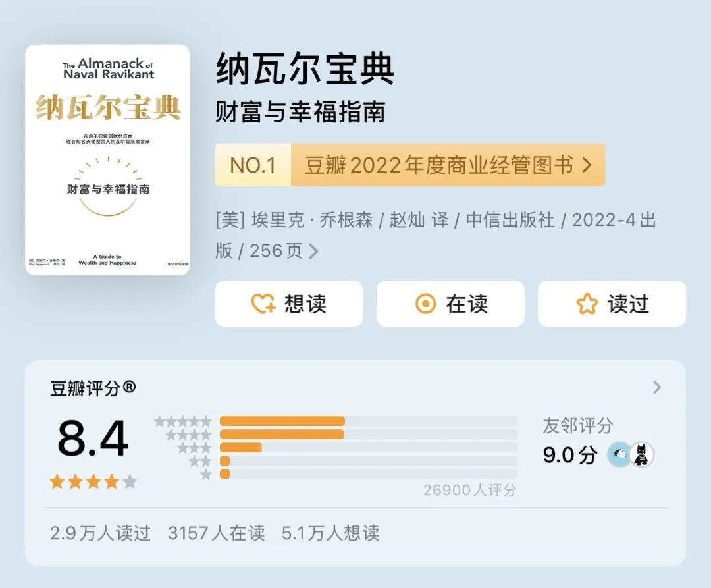This screenshot has width=711, height=588.
Task: Click the star icon on the 读过 button
Action: [x=587, y=304]
